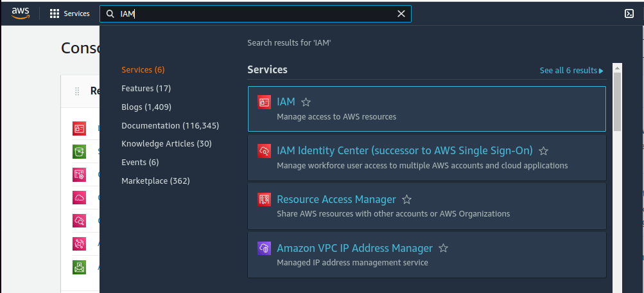Select Marketplace (362) filter
The width and height of the screenshot is (644, 293).
[155, 181]
